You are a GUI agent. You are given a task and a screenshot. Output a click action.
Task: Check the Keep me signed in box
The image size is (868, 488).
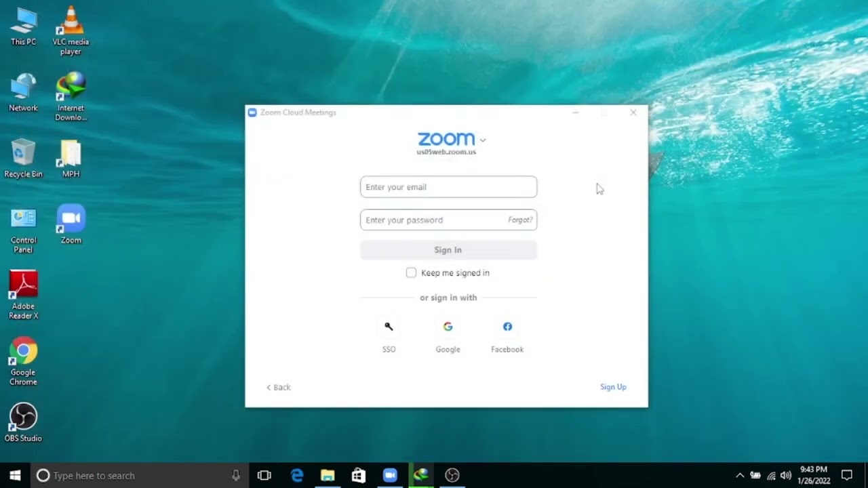click(x=411, y=272)
